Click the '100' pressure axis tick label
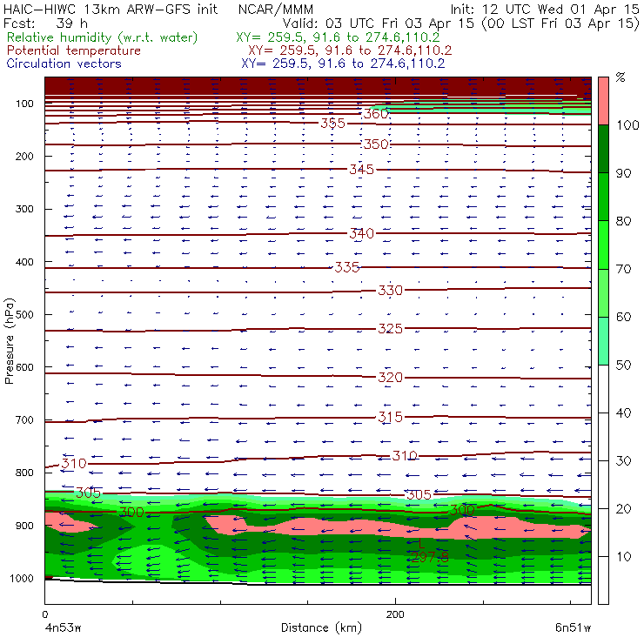The image size is (644, 644). tap(24, 104)
